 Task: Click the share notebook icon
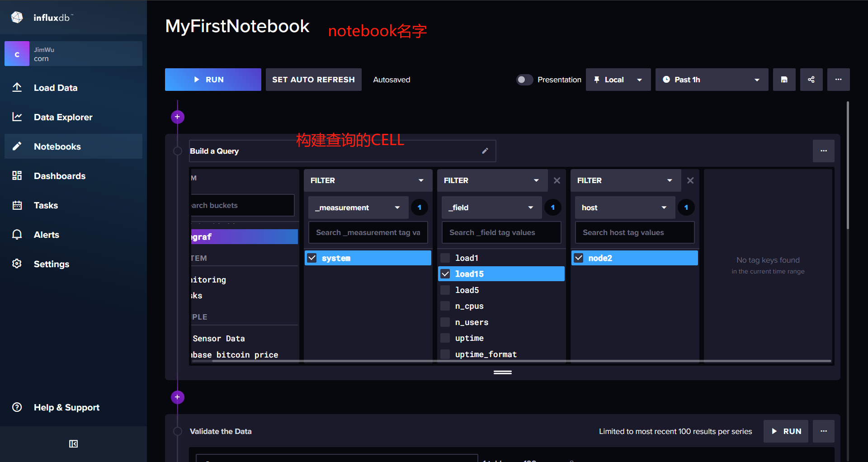tap(811, 80)
